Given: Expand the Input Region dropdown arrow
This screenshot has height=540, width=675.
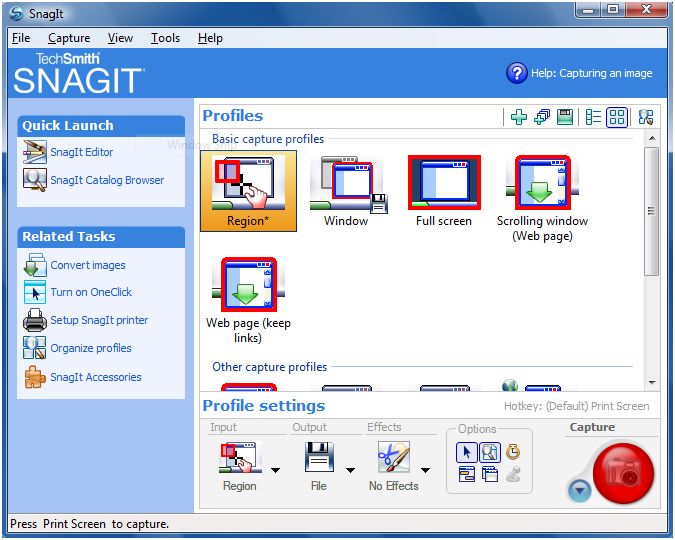Looking at the screenshot, I should point(275,469).
